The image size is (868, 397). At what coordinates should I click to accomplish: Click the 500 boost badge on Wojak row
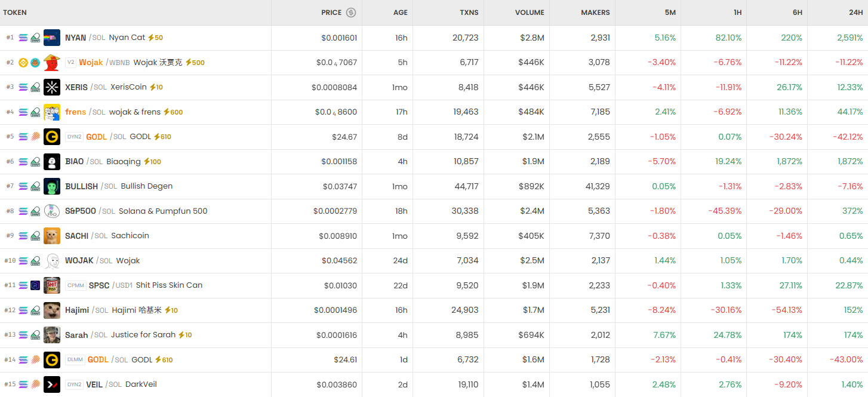195,63
